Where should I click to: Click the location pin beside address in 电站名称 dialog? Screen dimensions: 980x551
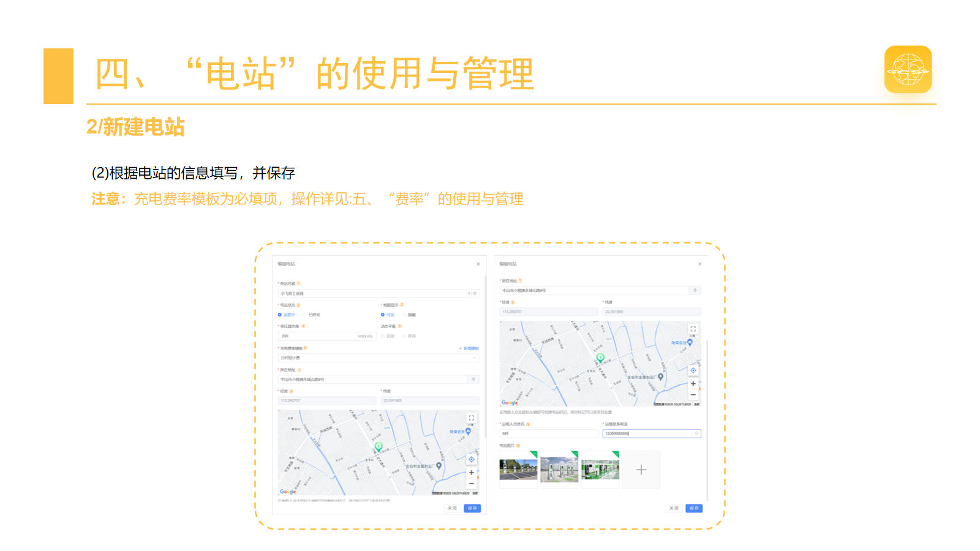[473, 380]
